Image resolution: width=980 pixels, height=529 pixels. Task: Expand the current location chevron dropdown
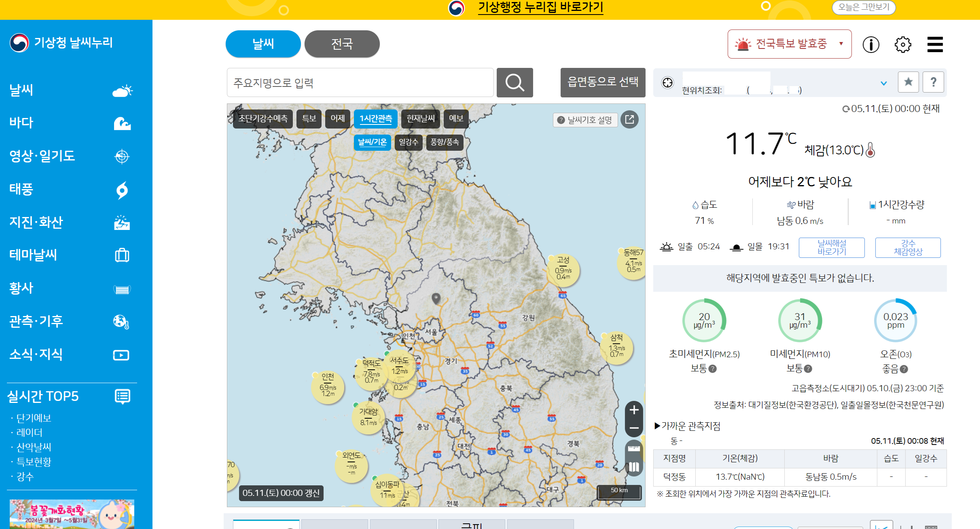click(x=884, y=83)
